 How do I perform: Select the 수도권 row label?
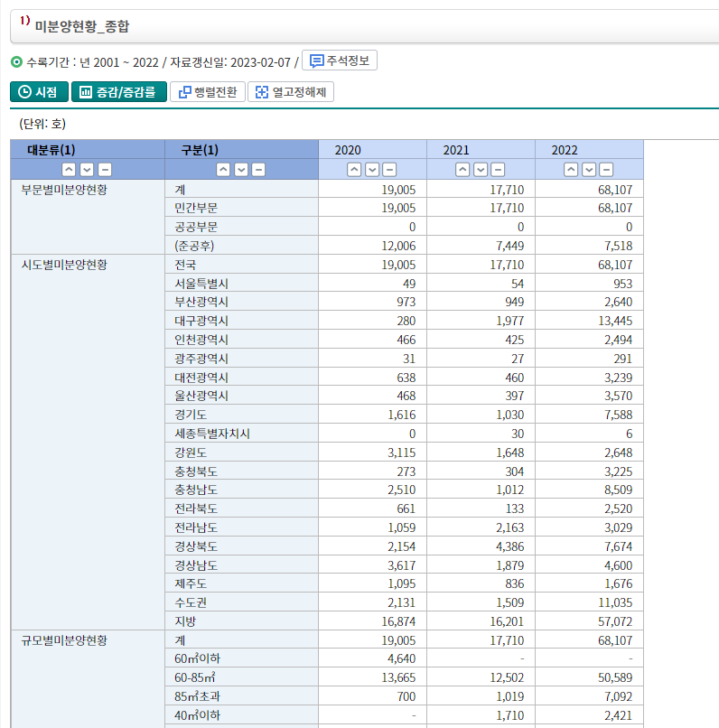point(191,602)
